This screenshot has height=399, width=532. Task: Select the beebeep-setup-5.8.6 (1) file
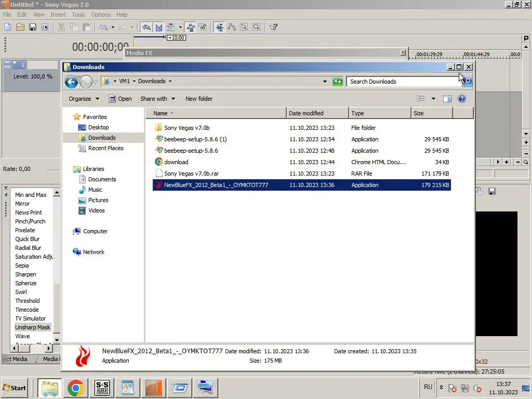tap(302, 139)
